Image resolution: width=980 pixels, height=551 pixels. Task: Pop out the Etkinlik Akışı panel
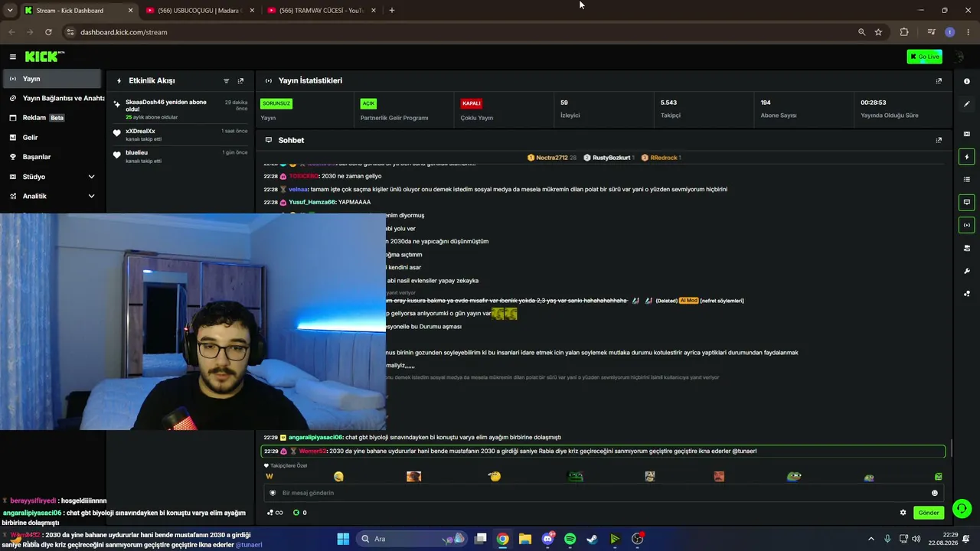240,80
